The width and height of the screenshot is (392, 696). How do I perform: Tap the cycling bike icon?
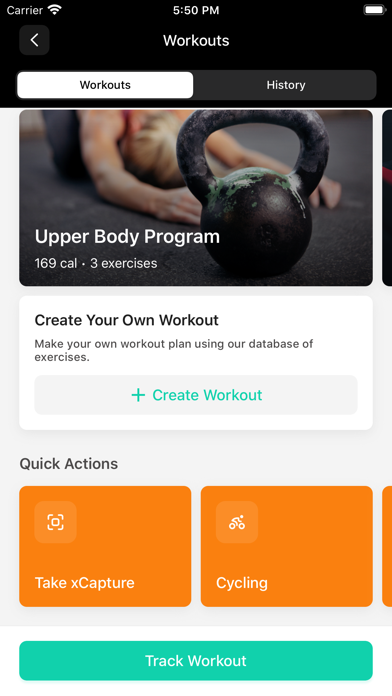click(x=237, y=522)
